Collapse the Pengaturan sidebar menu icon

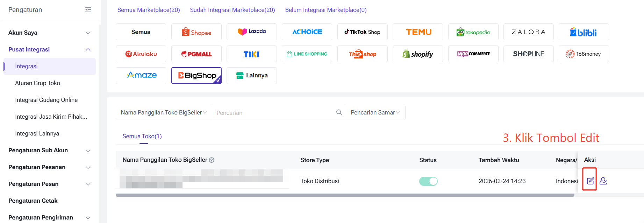pos(88,10)
